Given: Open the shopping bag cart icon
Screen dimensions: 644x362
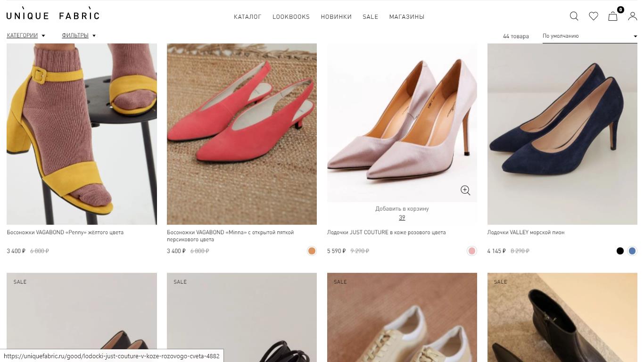Looking at the screenshot, I should click(613, 16).
